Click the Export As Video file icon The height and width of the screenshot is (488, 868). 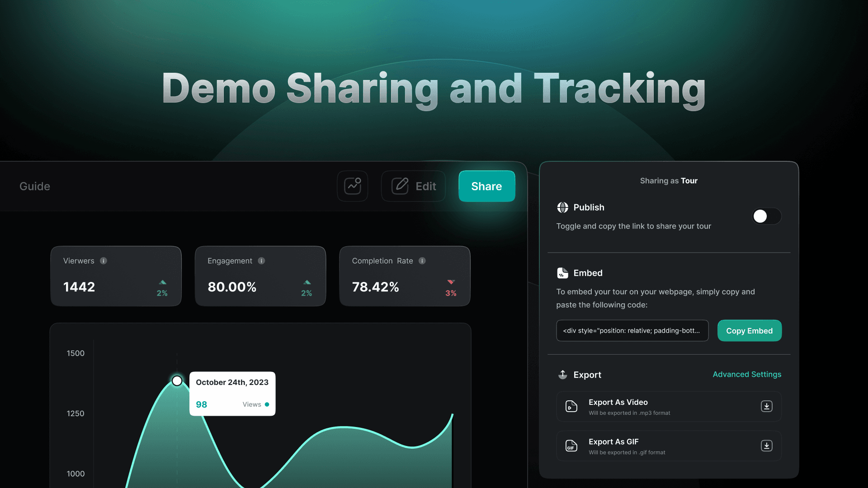(571, 406)
